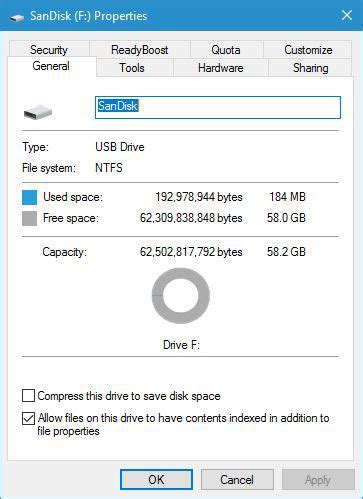Click the USB drive icon beside the name field
This screenshot has height=499, width=363.
pyautogui.click(x=38, y=112)
